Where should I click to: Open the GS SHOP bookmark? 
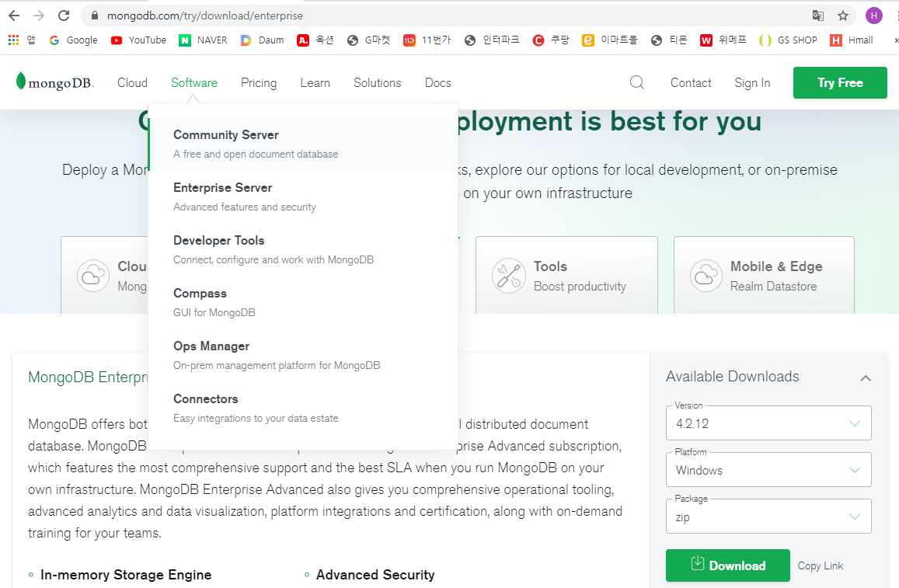coord(788,40)
